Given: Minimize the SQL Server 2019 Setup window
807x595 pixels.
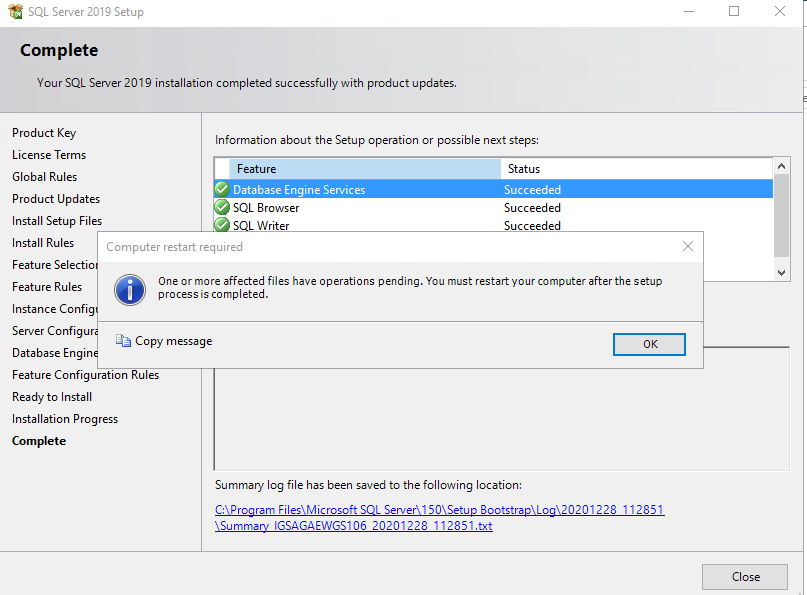Looking at the screenshot, I should 689,11.
